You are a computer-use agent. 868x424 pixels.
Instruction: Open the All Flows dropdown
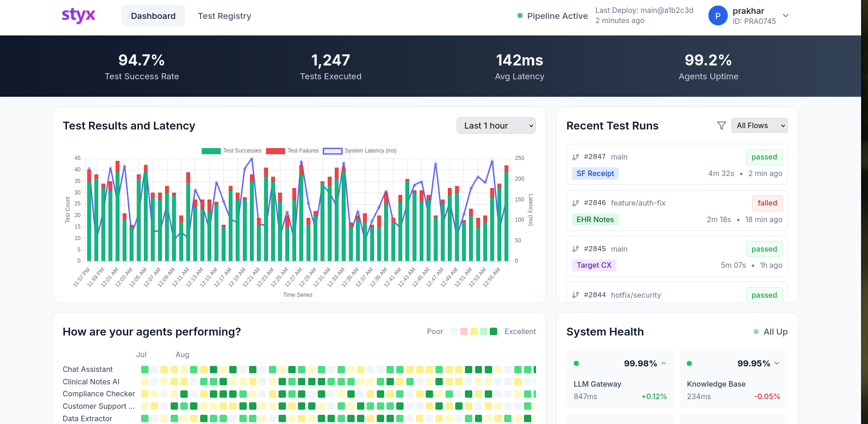(759, 125)
